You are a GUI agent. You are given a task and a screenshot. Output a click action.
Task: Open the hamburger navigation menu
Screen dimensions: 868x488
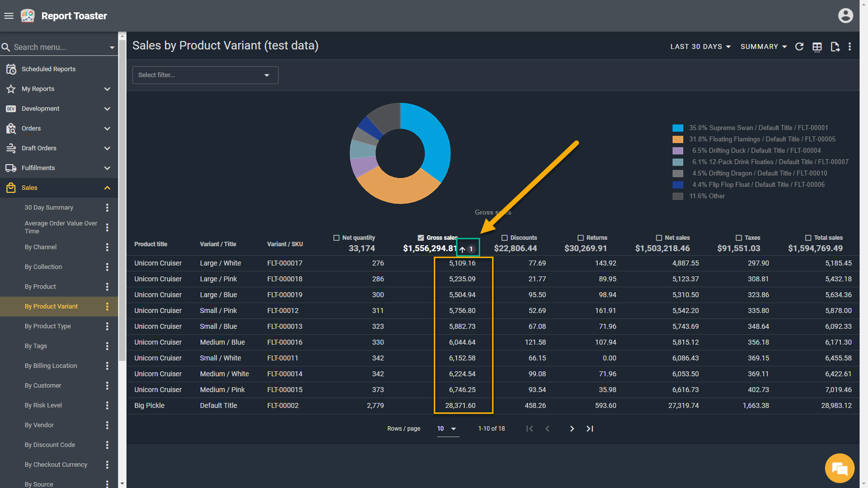click(8, 16)
